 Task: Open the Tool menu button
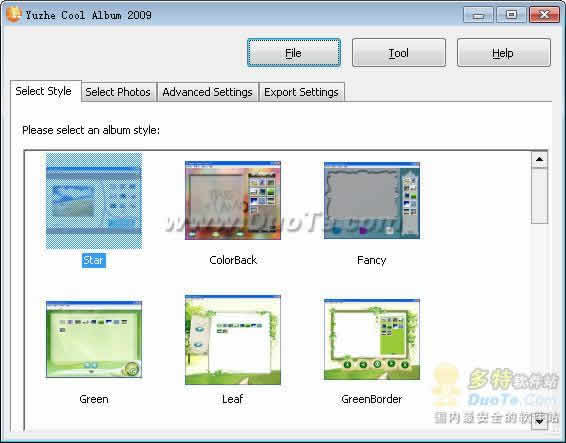coord(399,53)
